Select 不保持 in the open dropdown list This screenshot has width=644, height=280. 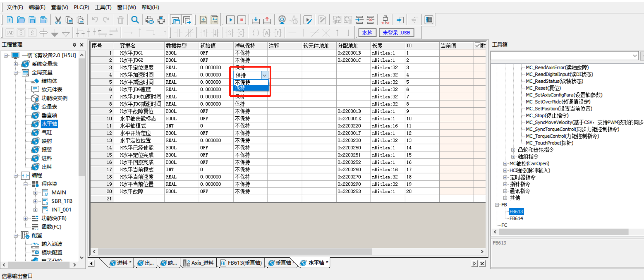click(x=251, y=82)
